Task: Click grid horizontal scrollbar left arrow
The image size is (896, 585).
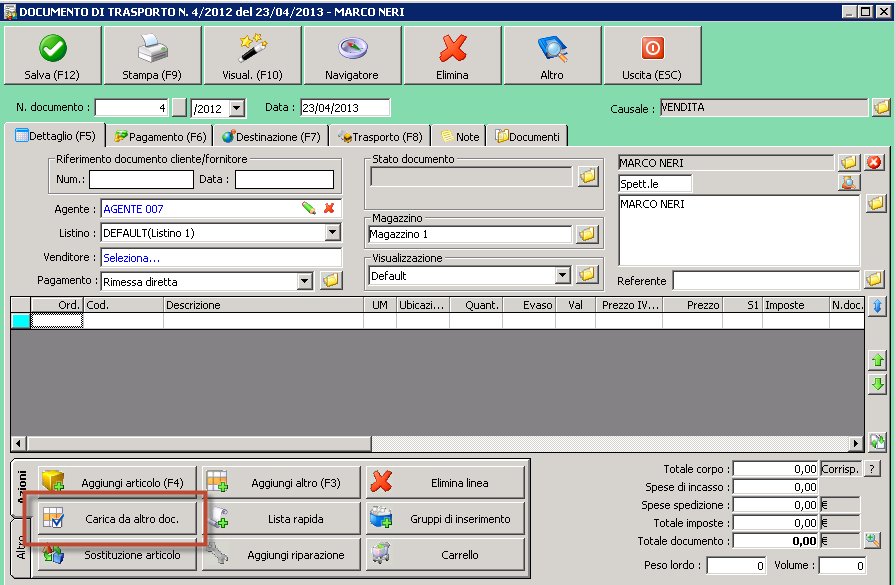Action: (19, 443)
